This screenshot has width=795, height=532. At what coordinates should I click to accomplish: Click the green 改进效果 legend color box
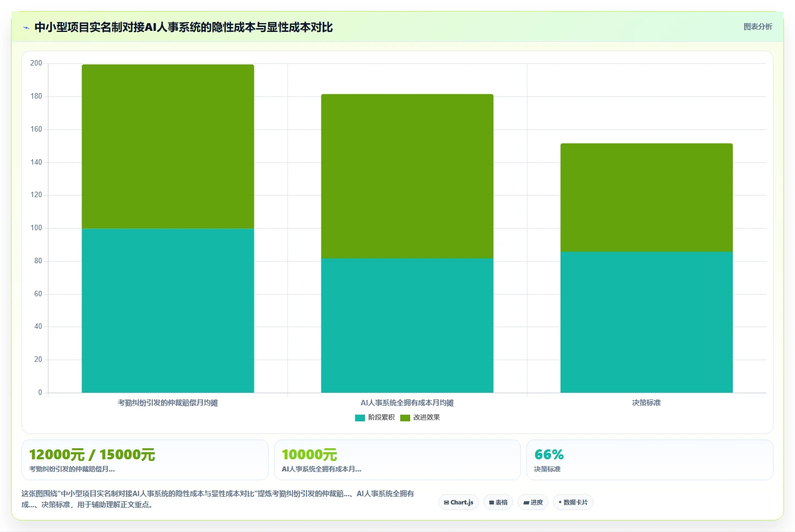point(405,418)
